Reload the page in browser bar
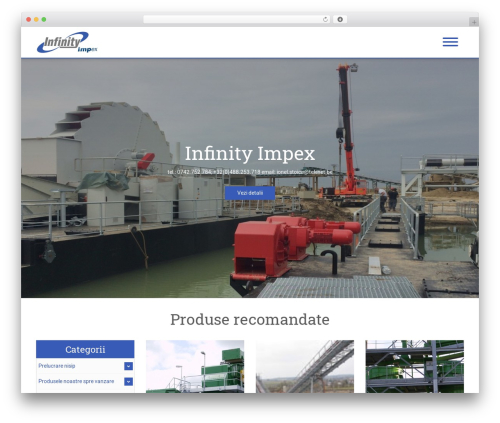The width and height of the screenshot is (500, 423). (325, 20)
